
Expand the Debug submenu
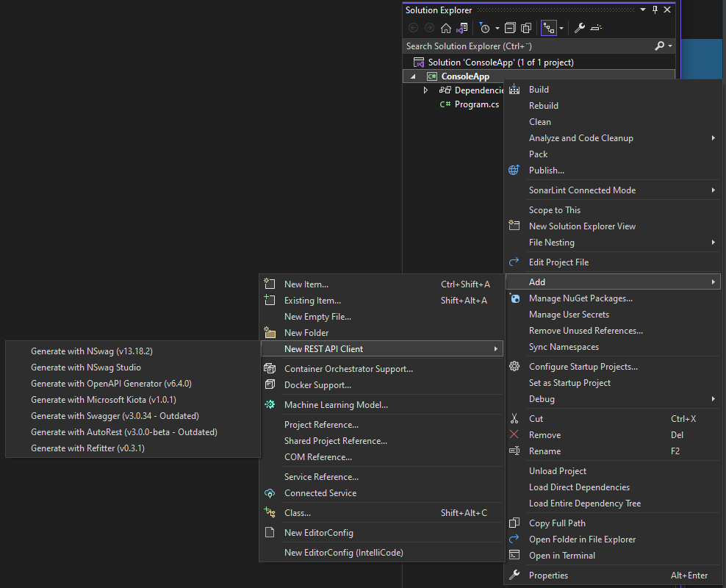click(613, 399)
